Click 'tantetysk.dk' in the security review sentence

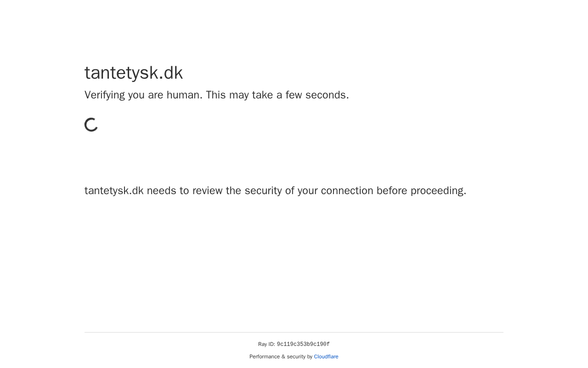pyautogui.click(x=114, y=191)
